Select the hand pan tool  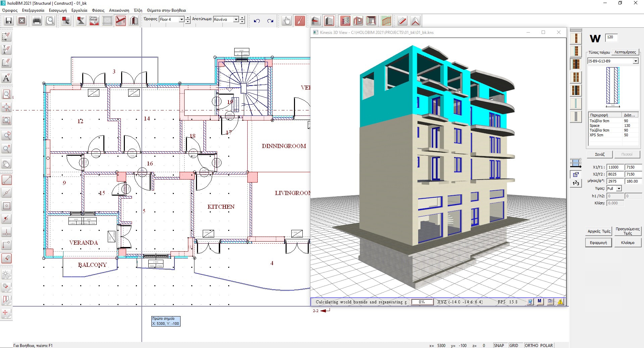tap(286, 21)
